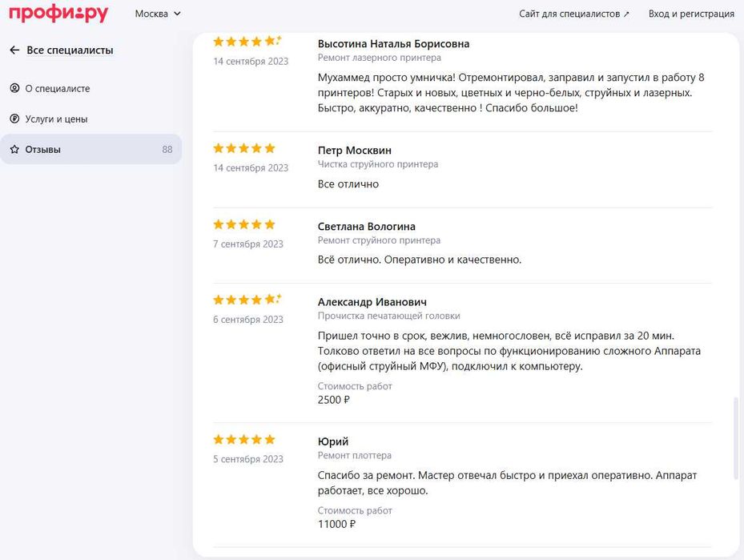Go back to Все специалисты
Viewport: 744px width, 560px height.
70,50
